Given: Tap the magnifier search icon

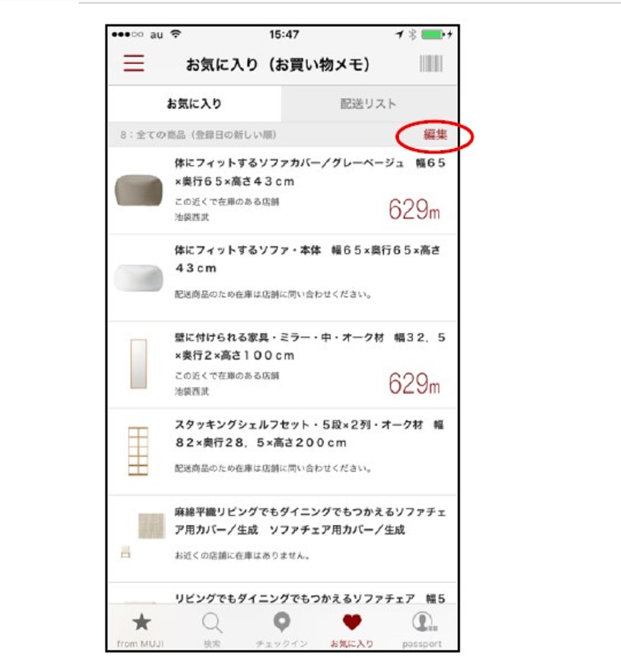Looking at the screenshot, I should coord(212,623).
